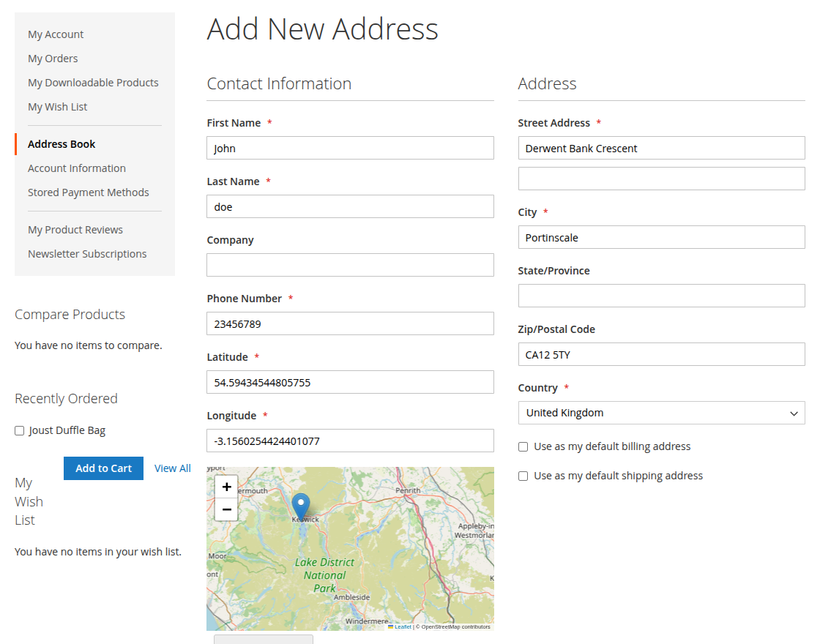This screenshot has width=820, height=644.
Task: Open My Downloadable Products
Action: tap(93, 83)
